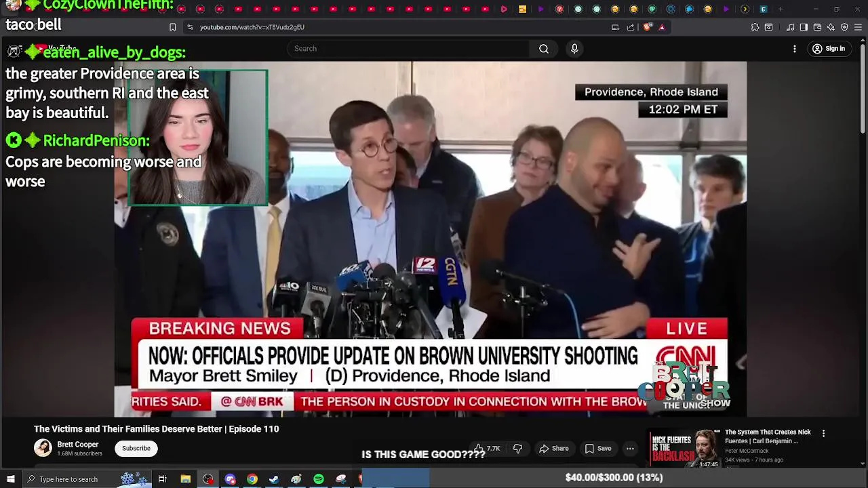Open the Brave playlist music-note icon

tap(790, 27)
